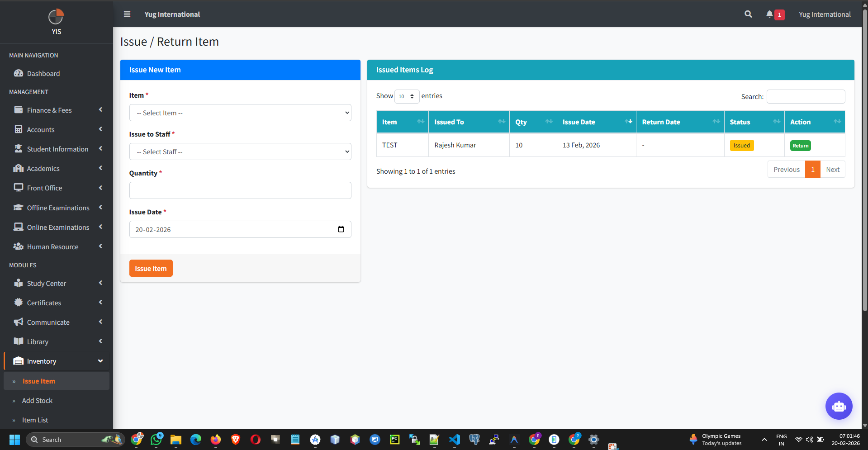
Task: Click the Inventory box icon
Action: click(19, 361)
